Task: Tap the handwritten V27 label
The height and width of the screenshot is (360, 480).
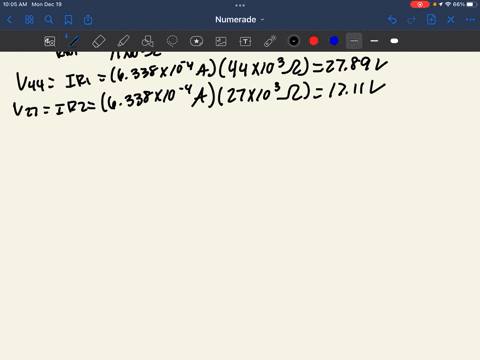Action: (x=26, y=109)
